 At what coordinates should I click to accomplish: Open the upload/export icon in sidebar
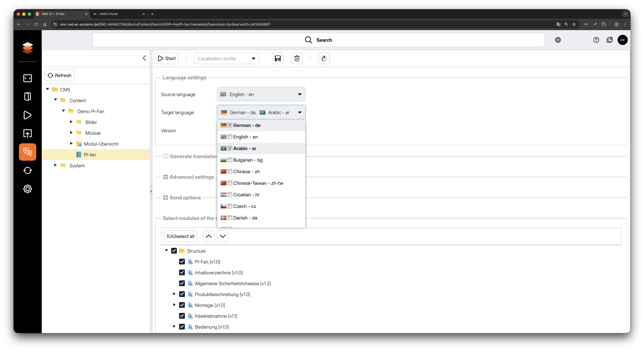click(x=27, y=134)
